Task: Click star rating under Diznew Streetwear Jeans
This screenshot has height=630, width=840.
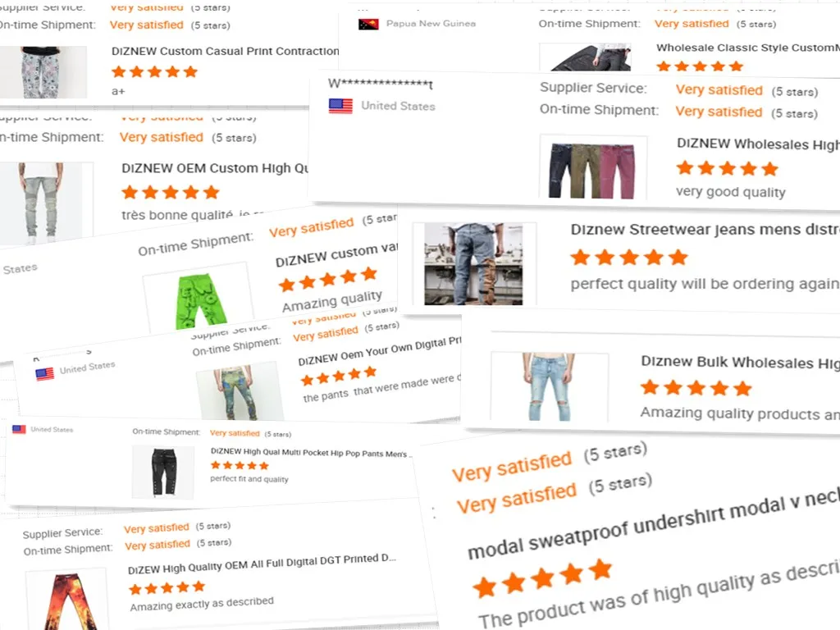Action: 629,258
